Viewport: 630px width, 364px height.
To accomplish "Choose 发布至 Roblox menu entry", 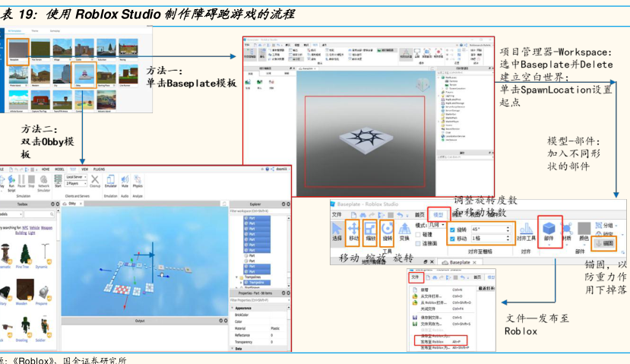I will point(441,341).
